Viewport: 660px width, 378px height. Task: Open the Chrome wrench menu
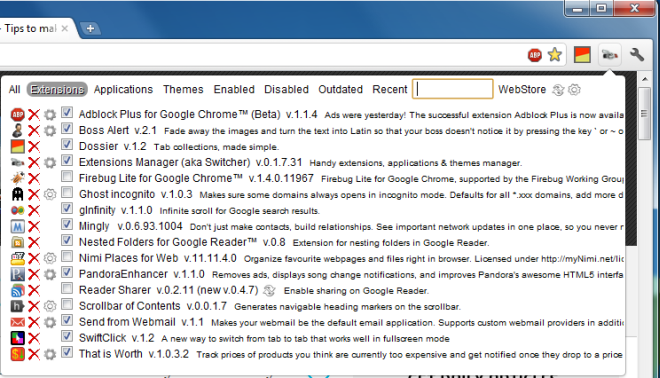tap(637, 55)
